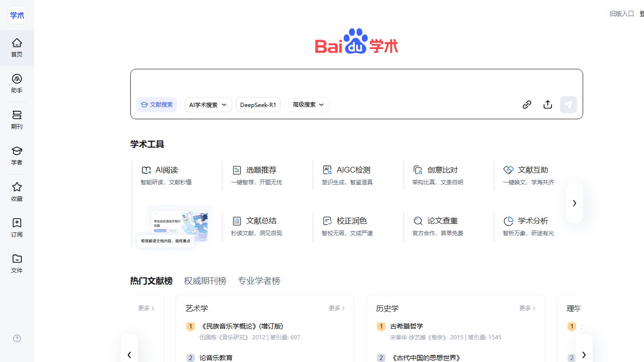Toggle the 文献搜索 mode chip
644x362 pixels.
point(157,105)
